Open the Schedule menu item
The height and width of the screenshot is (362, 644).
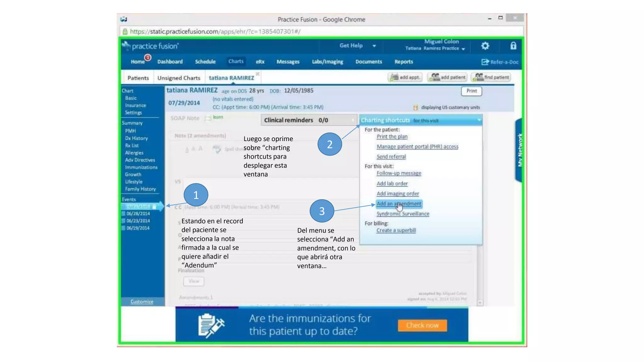[x=205, y=62]
